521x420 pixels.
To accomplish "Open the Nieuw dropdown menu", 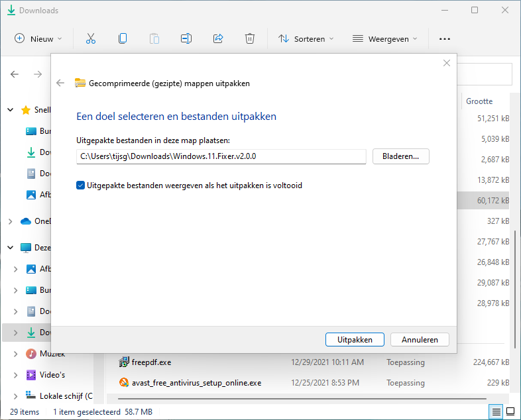I will pyautogui.click(x=38, y=38).
